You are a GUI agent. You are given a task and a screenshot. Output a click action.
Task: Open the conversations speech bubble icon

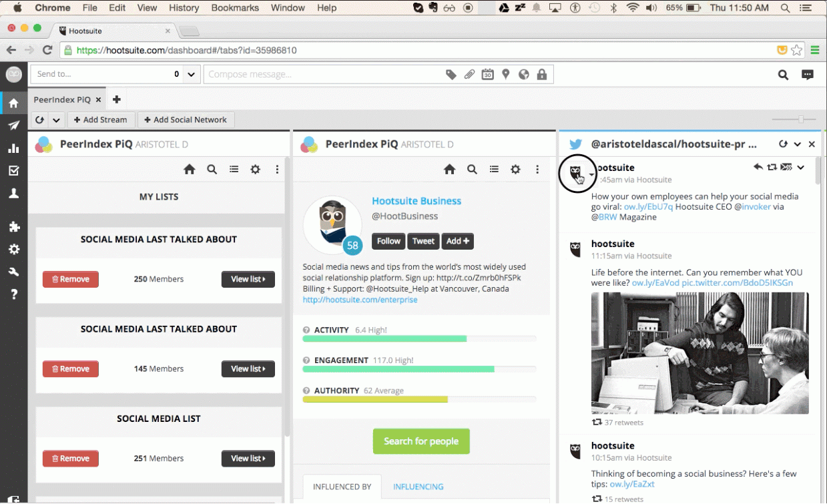[808, 75]
